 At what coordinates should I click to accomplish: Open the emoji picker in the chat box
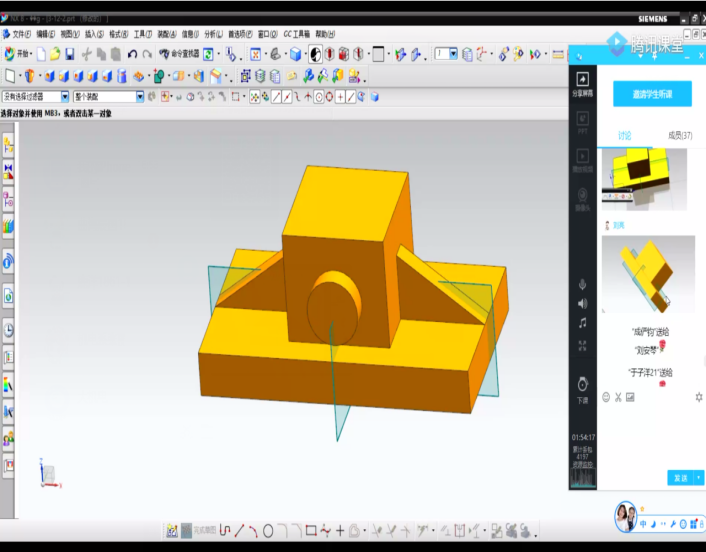click(606, 397)
